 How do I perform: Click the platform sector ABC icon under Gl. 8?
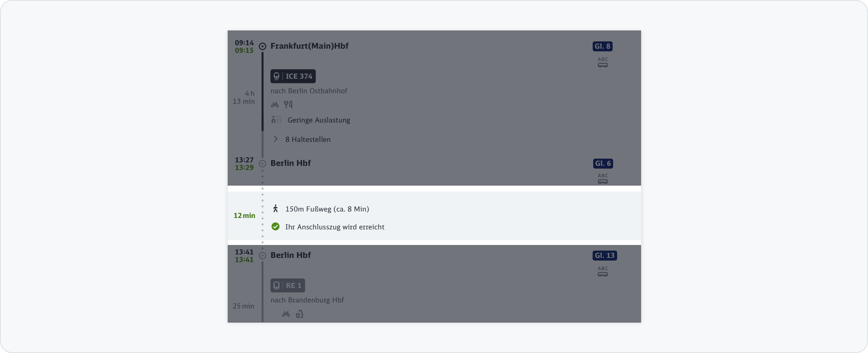(x=603, y=62)
